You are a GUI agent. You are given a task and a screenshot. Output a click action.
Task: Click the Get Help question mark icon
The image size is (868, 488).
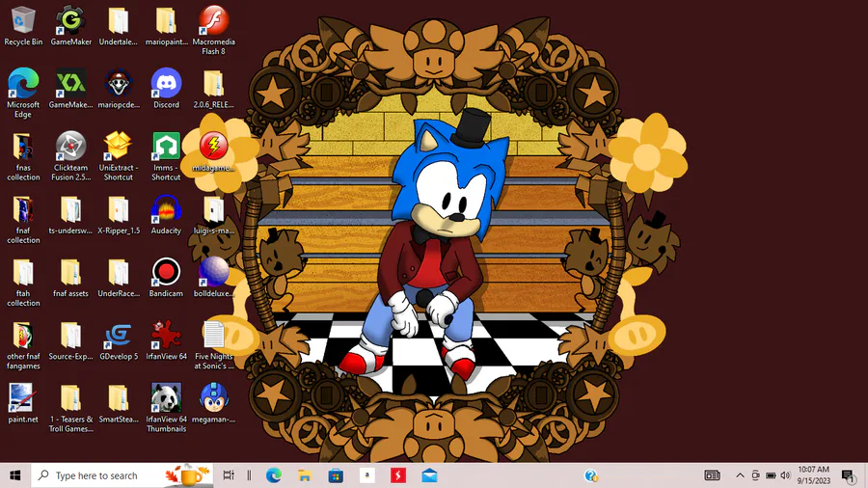[590, 475]
